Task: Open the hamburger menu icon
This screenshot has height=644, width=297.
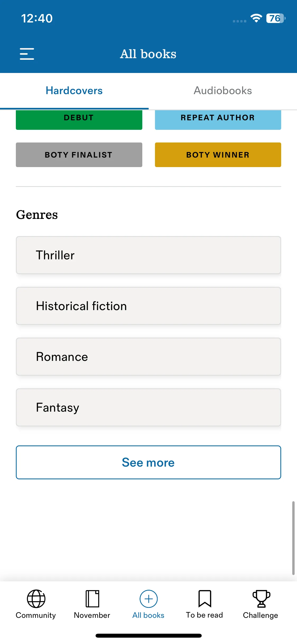Action: tap(27, 54)
